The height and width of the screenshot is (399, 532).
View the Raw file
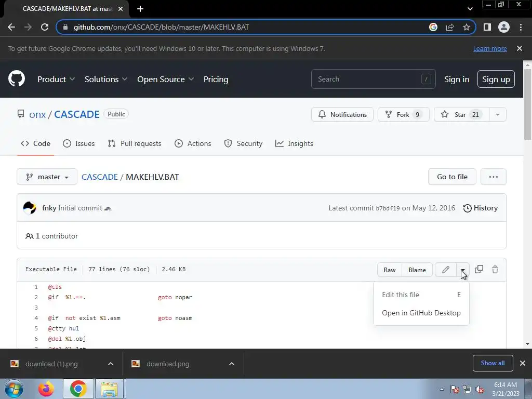[390, 270]
